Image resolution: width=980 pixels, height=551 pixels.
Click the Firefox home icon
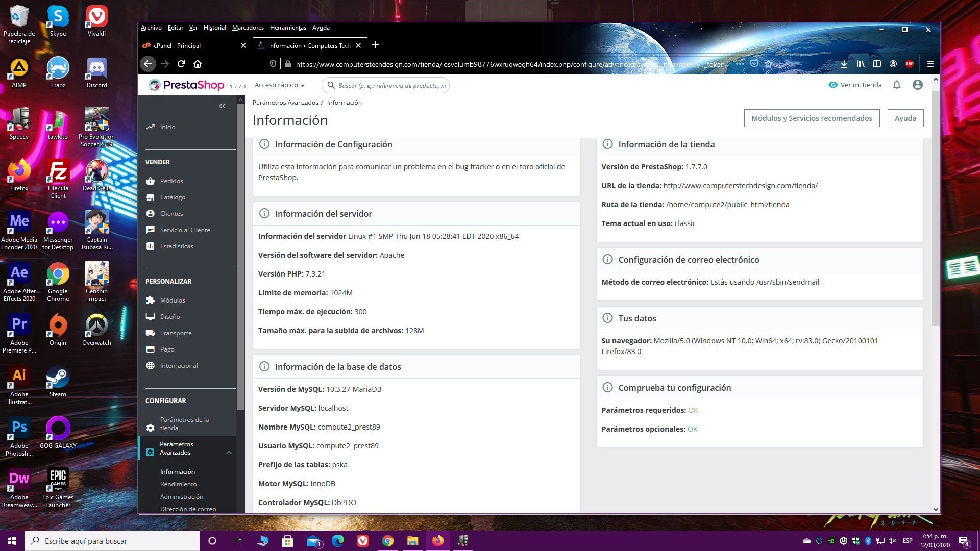click(198, 64)
